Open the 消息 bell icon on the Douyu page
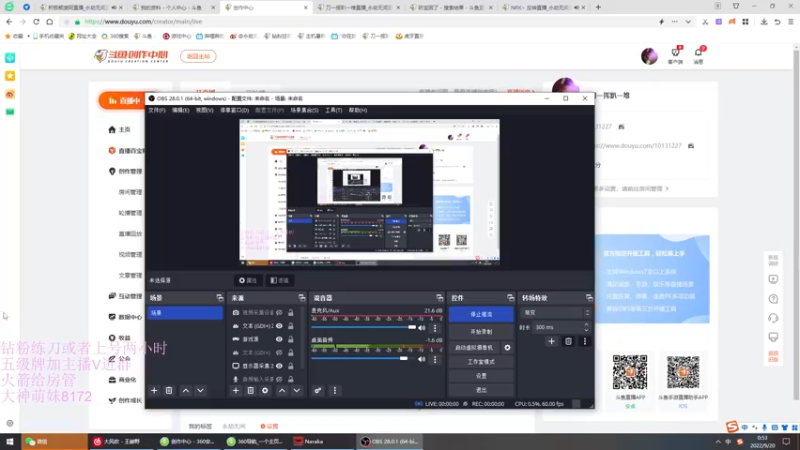Screen dimensions: 800x450 [698, 52]
